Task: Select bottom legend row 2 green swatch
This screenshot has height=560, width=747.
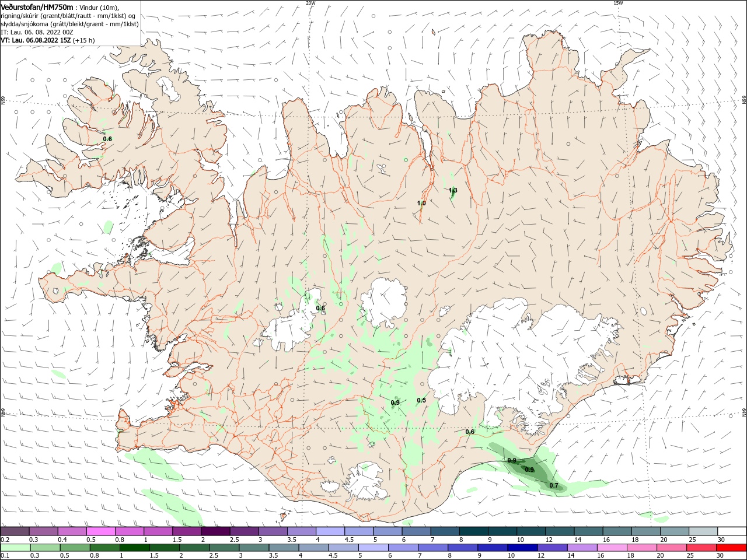Action: pyautogui.click(x=194, y=548)
